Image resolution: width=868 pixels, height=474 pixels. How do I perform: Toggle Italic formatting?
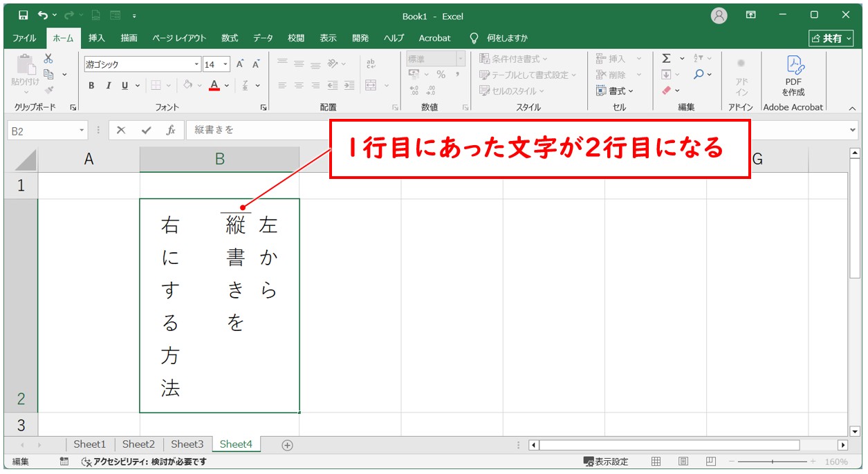[x=109, y=86]
